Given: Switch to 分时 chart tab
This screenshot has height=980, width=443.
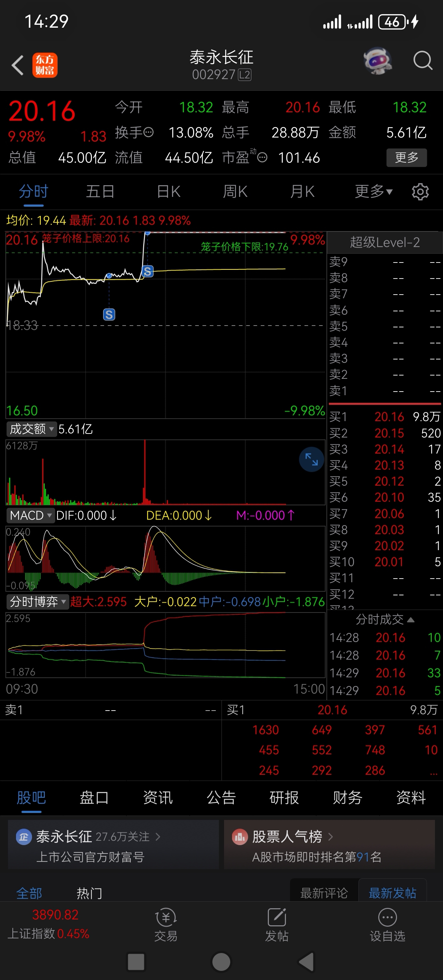Looking at the screenshot, I should [34, 191].
